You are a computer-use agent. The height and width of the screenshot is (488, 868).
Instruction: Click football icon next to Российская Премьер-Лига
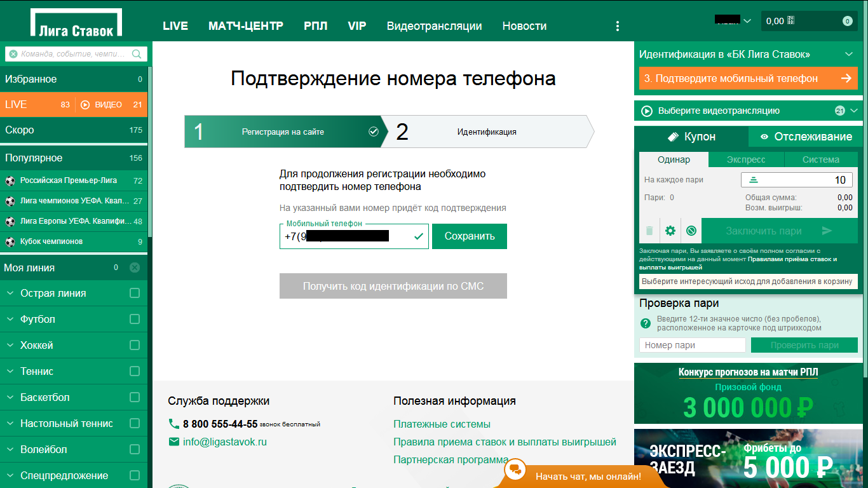click(10, 180)
